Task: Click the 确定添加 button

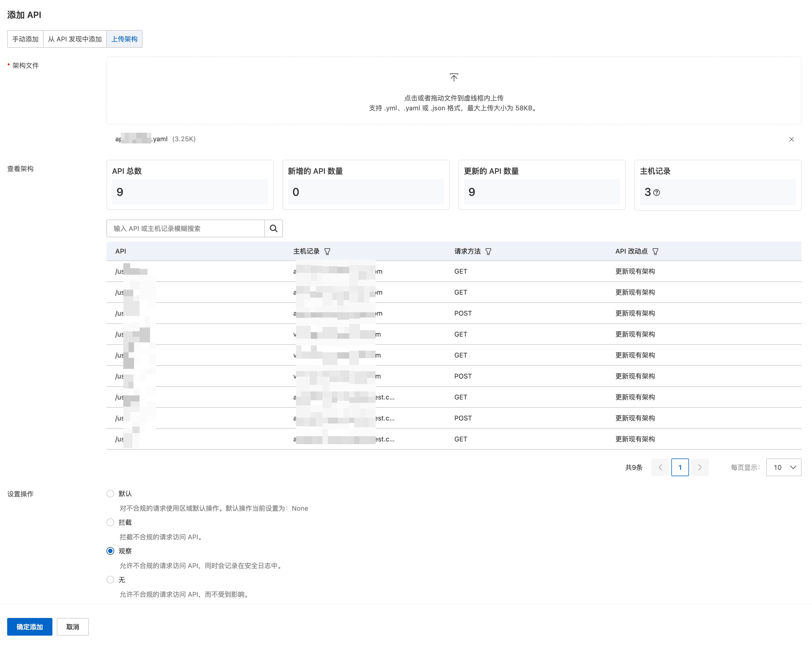Action: click(30, 627)
